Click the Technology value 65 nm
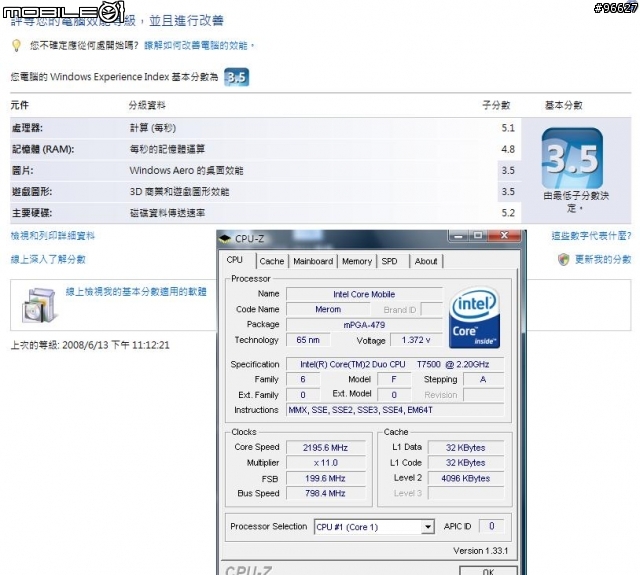This screenshot has width=640, height=575. click(308, 340)
